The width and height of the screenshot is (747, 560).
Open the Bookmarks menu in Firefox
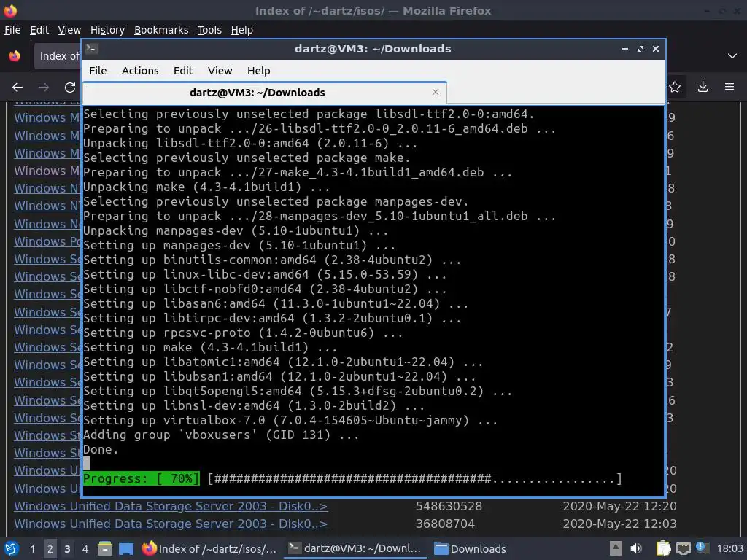161,30
